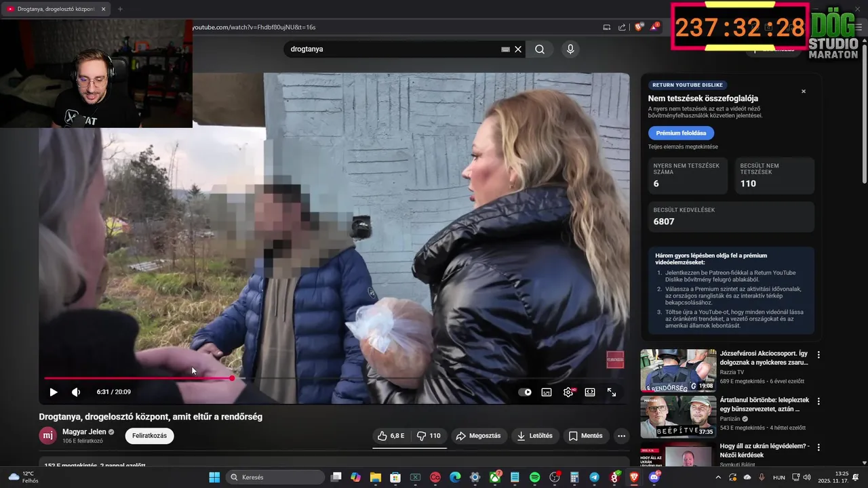Open the three-dot more actions menu under video
868x488 pixels.
click(621, 436)
